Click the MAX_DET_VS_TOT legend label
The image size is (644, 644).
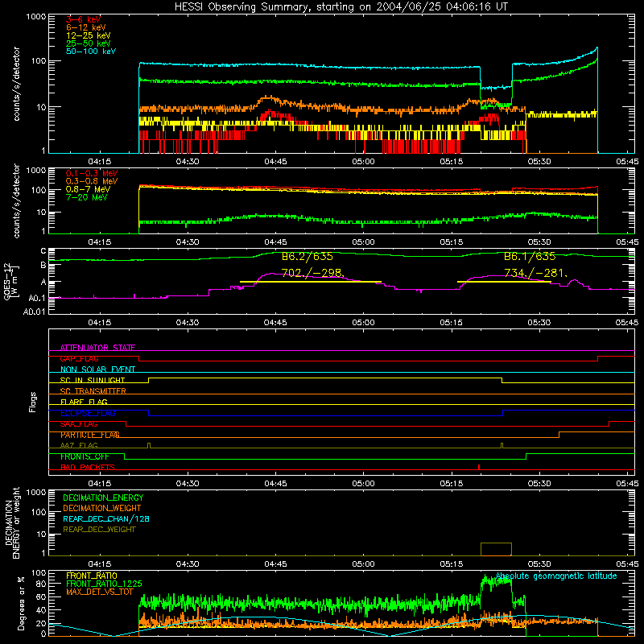[100, 592]
